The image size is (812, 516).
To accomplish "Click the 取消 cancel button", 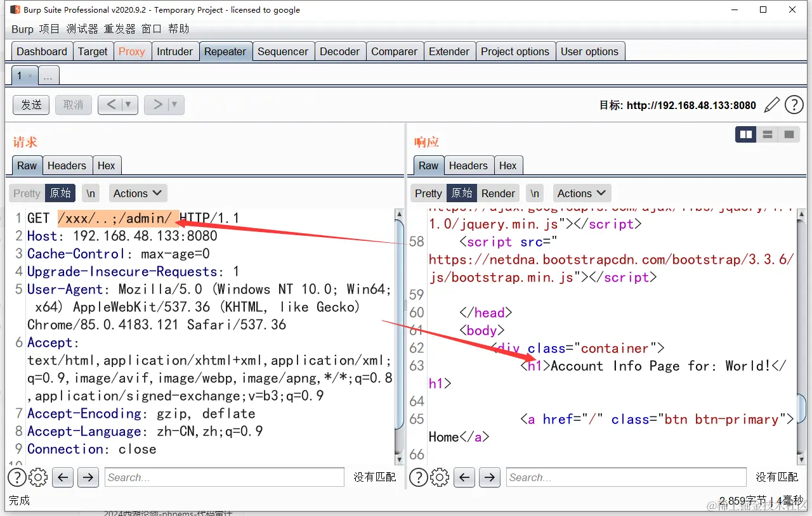I will click(x=74, y=105).
